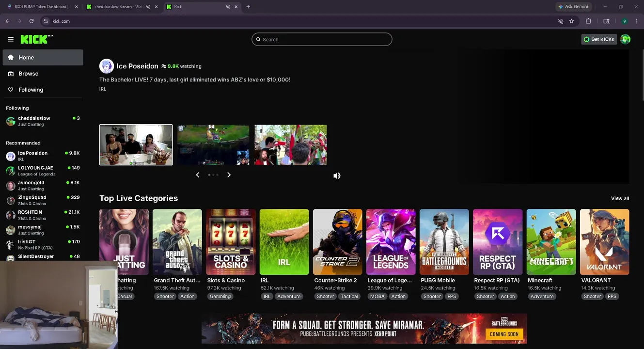The width and height of the screenshot is (644, 349).
Task: Open Slots & Casino category card
Action: click(x=231, y=242)
